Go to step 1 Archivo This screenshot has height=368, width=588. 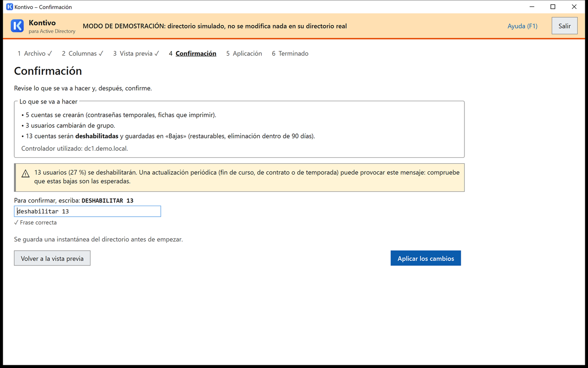[35, 53]
